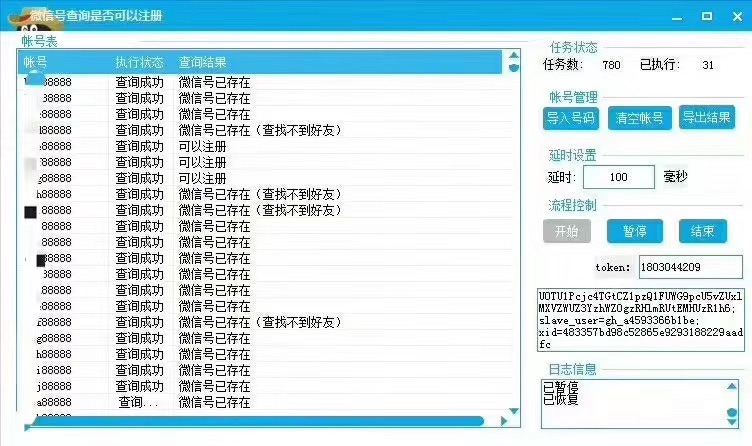
Task: Click the 开始 button
Action: pos(566,231)
